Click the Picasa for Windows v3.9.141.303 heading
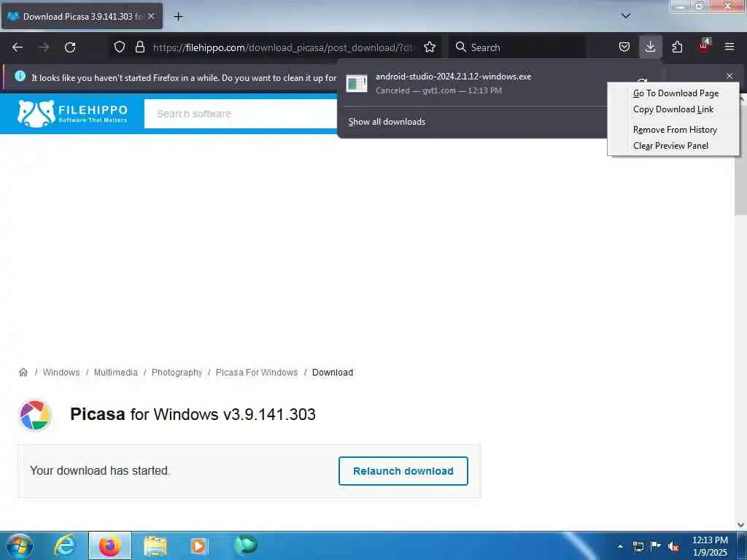Screen dimensions: 747x560 (193, 414)
